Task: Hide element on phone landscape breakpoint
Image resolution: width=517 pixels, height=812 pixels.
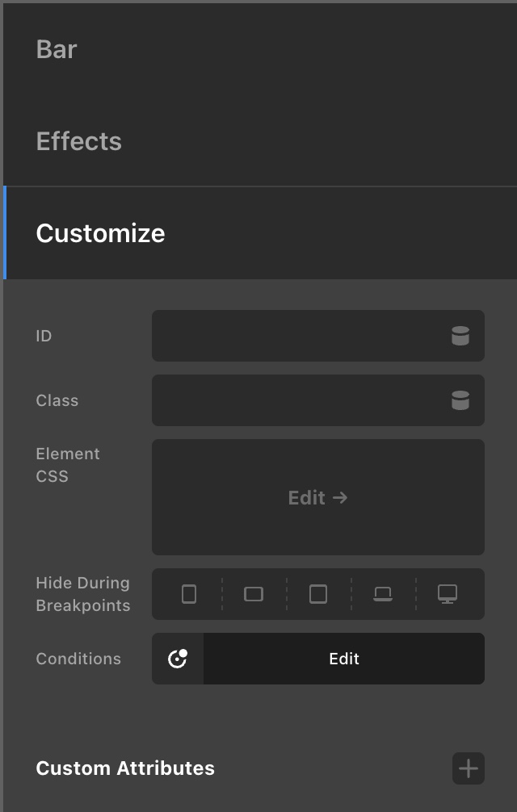Action: point(254,594)
